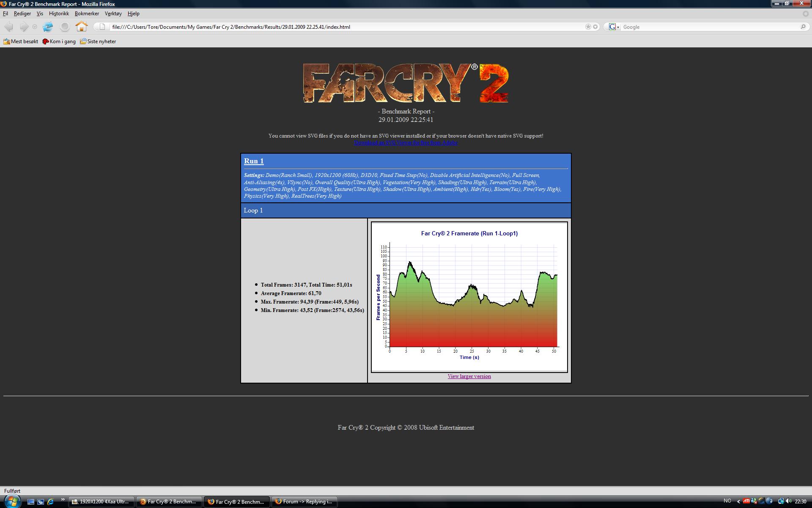Click the Average Framerate: 61,70 text
Image resolution: width=812 pixels, height=508 pixels.
click(291, 293)
